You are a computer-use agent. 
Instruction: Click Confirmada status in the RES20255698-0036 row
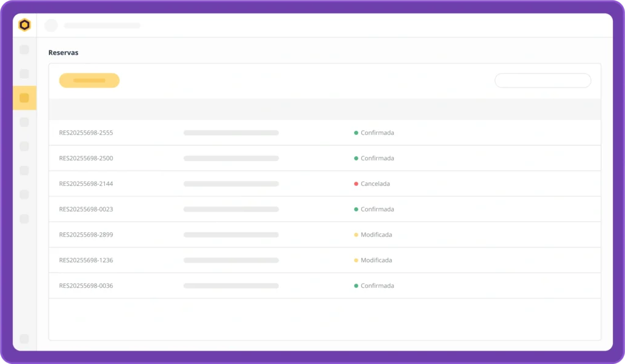[x=377, y=286]
